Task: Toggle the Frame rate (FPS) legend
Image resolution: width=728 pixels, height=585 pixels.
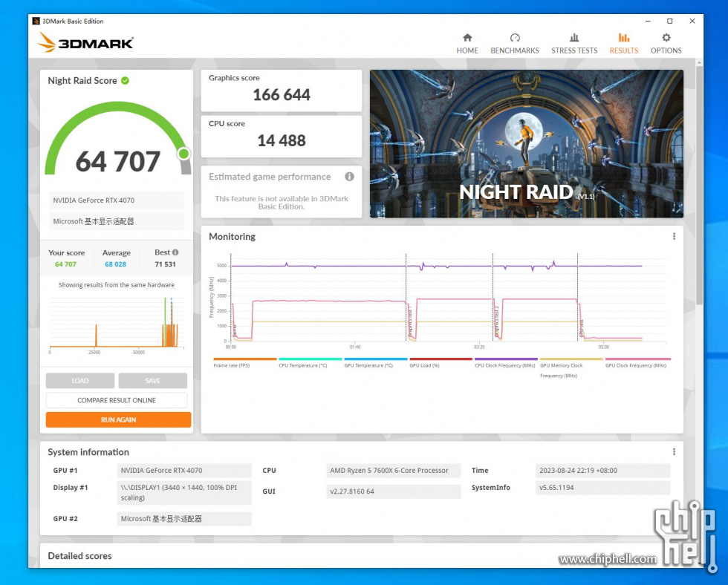Action: click(x=244, y=362)
